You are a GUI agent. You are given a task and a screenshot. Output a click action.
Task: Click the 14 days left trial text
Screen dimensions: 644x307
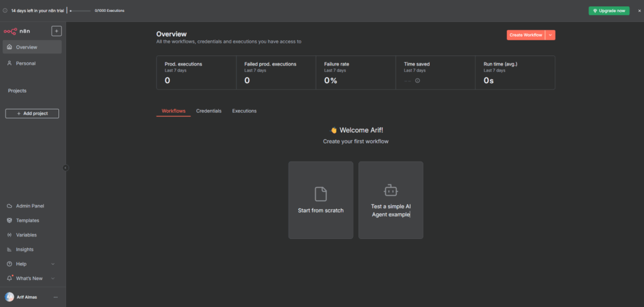[37, 11]
